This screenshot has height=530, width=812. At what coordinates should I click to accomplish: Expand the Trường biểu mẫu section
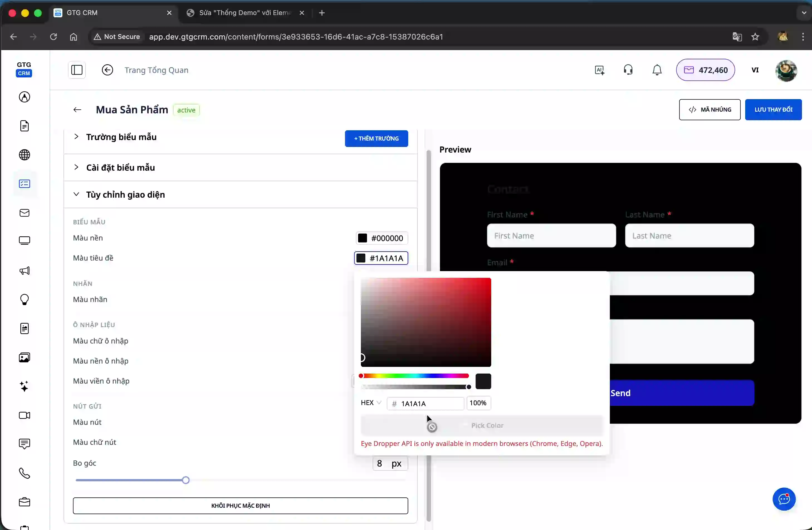(121, 137)
